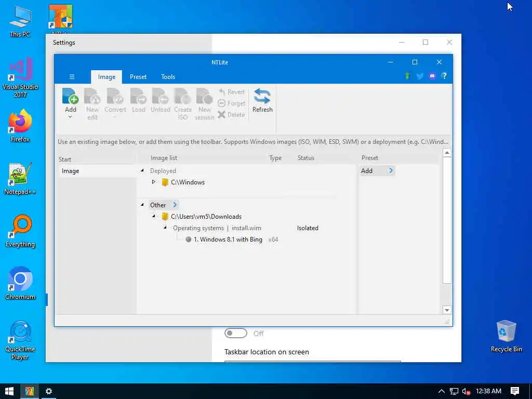This screenshot has width=532, height=399.
Task: Select Image in the Start panel
Action: tap(70, 171)
